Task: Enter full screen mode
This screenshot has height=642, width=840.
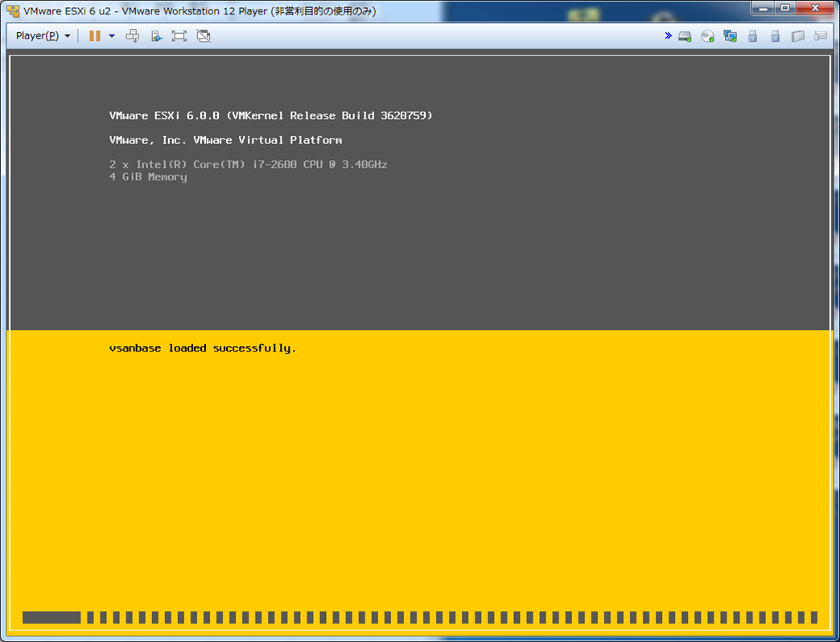Action: [x=179, y=36]
